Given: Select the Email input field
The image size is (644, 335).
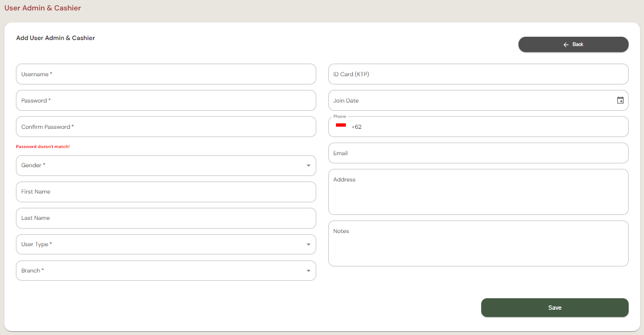Looking at the screenshot, I should (x=478, y=154).
